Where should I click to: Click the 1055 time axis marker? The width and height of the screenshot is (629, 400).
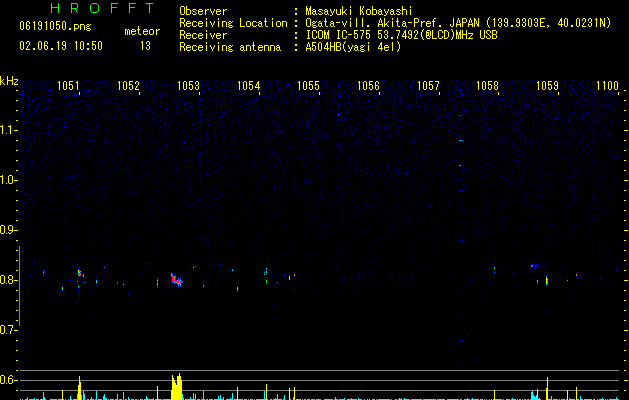coord(308,86)
